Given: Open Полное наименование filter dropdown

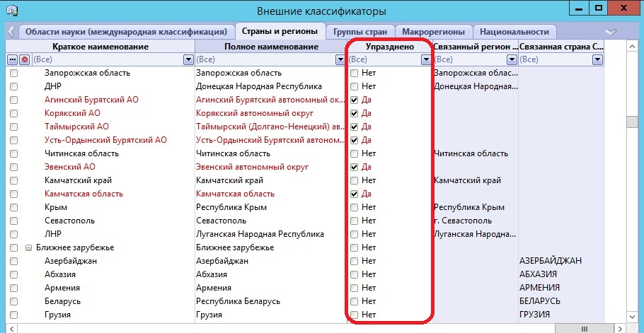Looking at the screenshot, I should click(x=340, y=60).
